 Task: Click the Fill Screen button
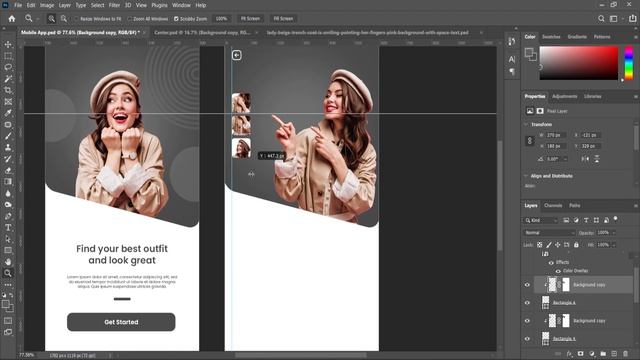(283, 19)
